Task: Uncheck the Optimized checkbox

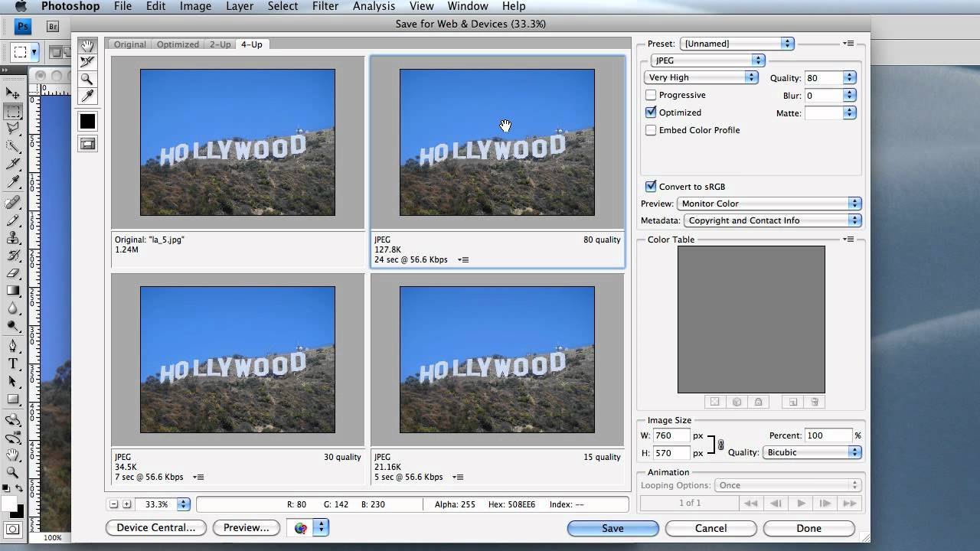Action: pos(651,112)
